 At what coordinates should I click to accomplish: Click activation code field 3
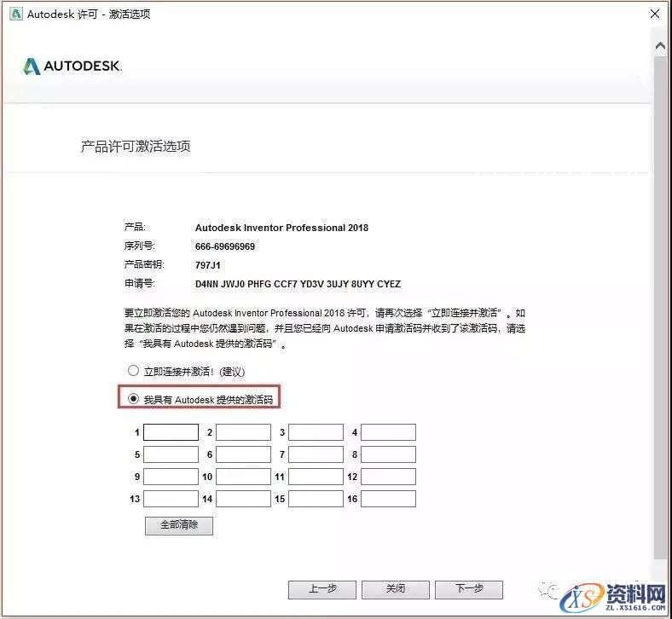[316, 432]
